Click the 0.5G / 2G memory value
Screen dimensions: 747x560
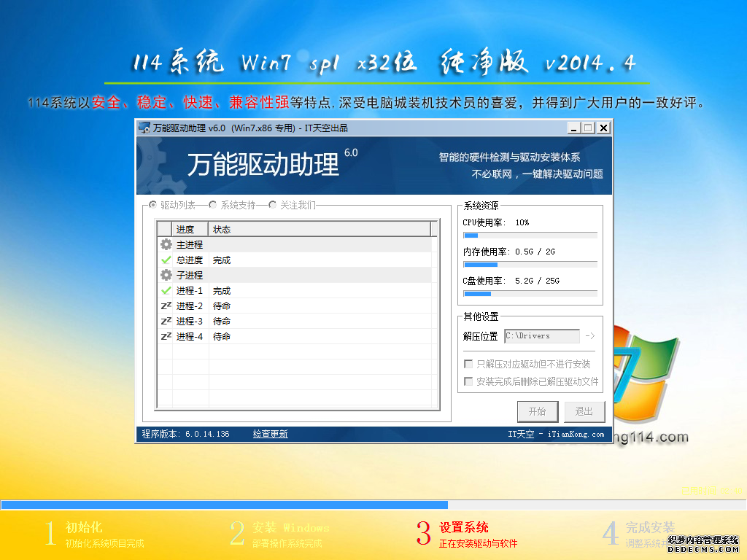[x=535, y=252]
